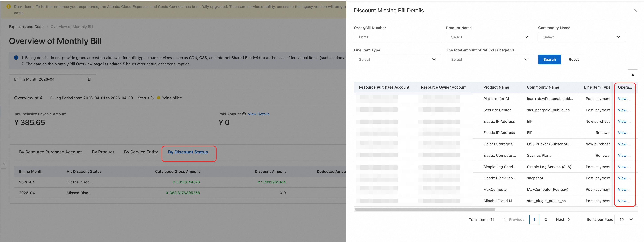Open the Line Item Type dropdown
Image resolution: width=644 pixels, height=242 pixels.
(397, 59)
